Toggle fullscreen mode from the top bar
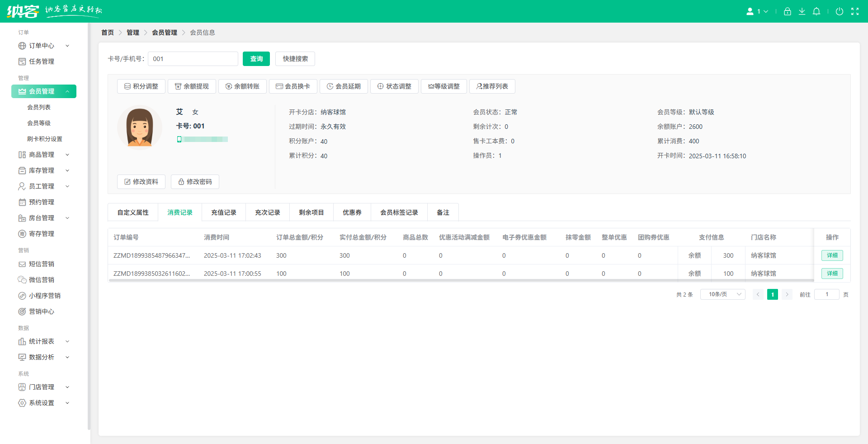Viewport: 868px width, 444px height. click(855, 11)
